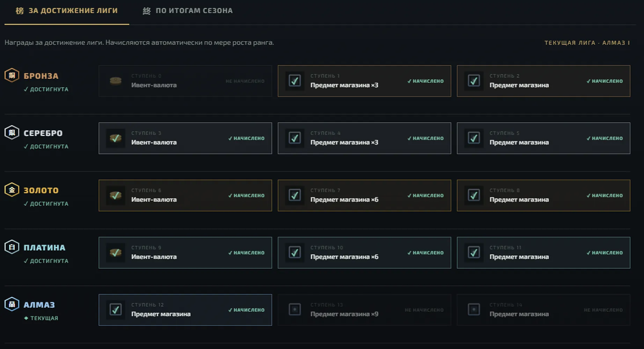
Task: Click the checked item icon of Ступень 2
Action: click(x=474, y=81)
